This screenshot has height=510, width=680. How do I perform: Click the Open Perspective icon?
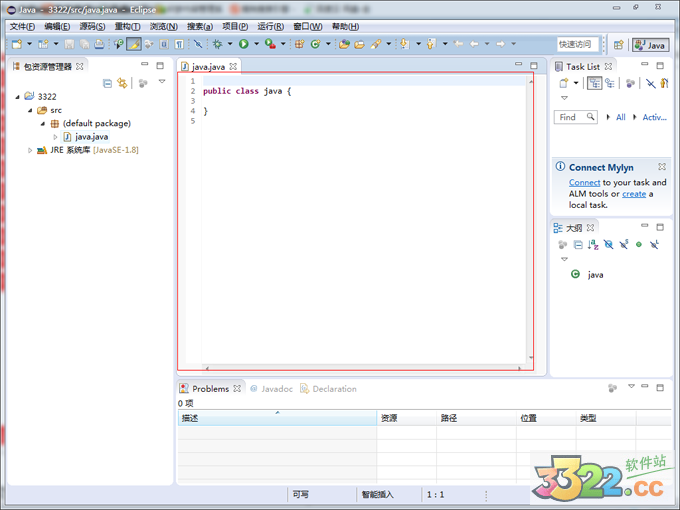click(x=619, y=44)
